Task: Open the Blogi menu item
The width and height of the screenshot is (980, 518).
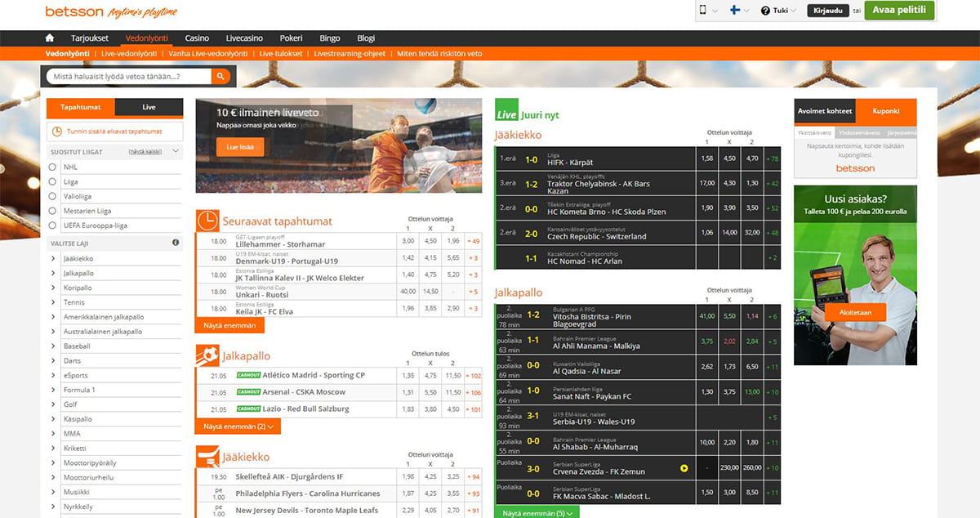Action: point(366,38)
